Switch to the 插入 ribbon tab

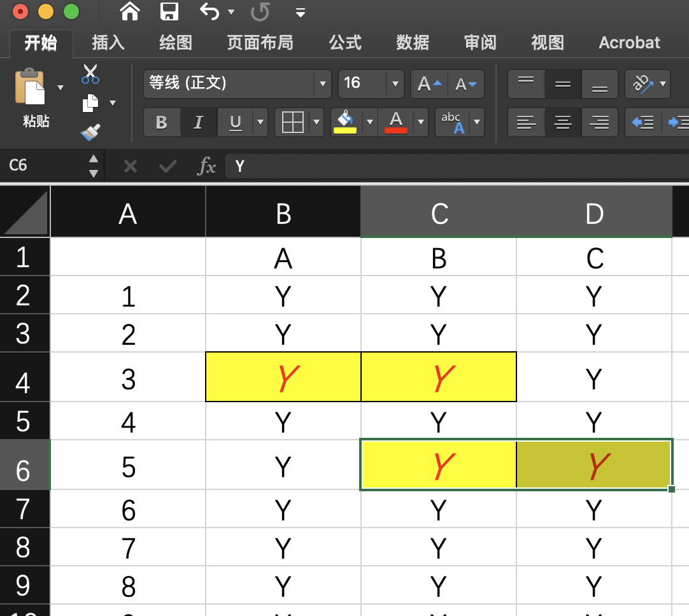(x=107, y=43)
